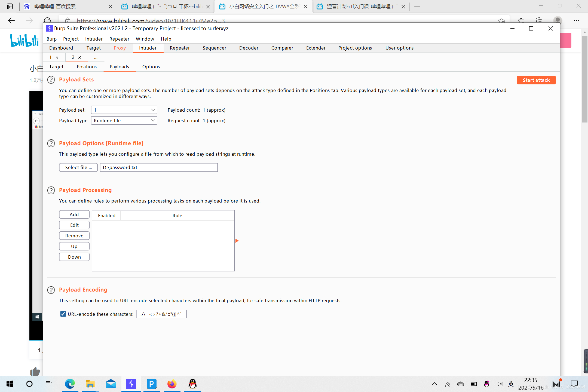The height and width of the screenshot is (392, 588).
Task: Add a payload processing rule
Action: pyautogui.click(x=74, y=215)
